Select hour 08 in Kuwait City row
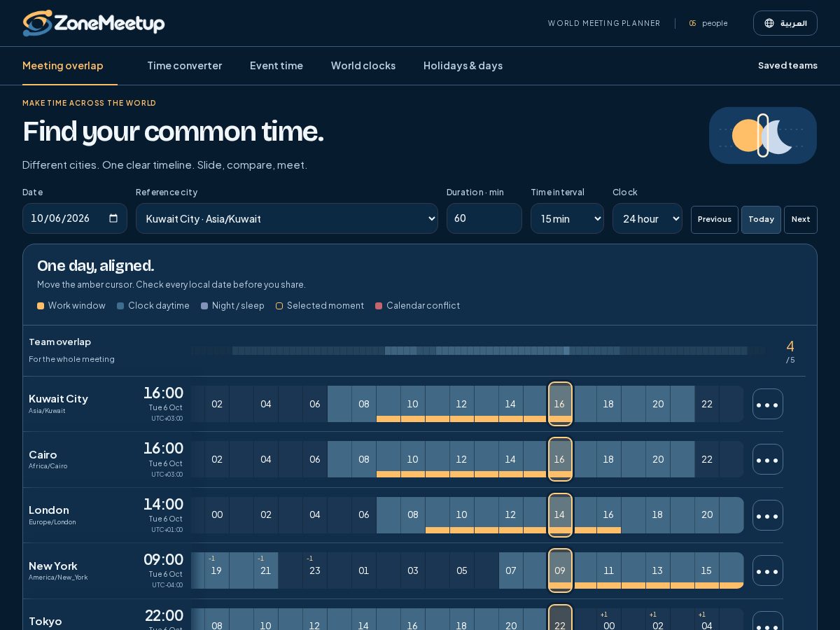This screenshot has height=630, width=840. coord(364,404)
